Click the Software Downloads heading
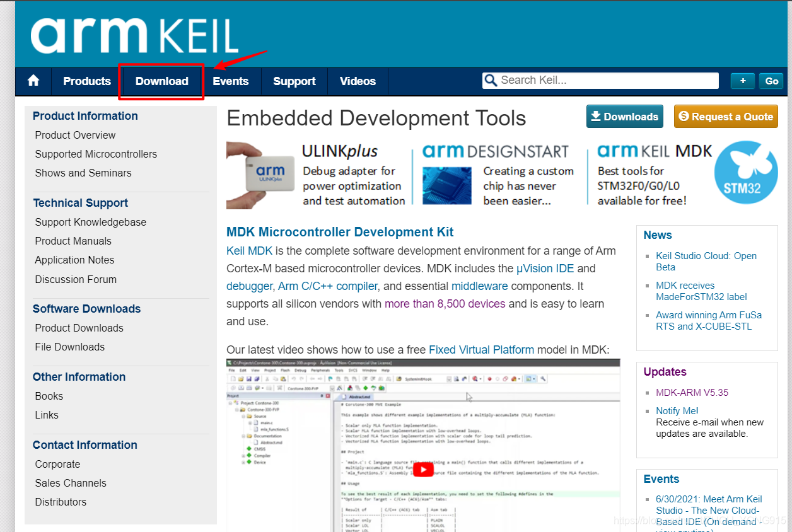This screenshot has width=792, height=532. (x=86, y=309)
